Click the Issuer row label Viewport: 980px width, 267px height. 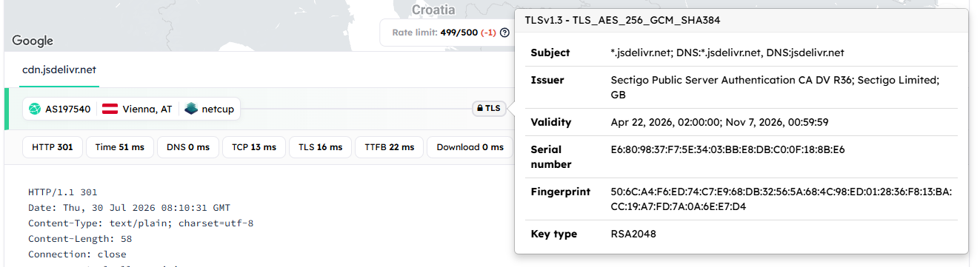coord(547,80)
